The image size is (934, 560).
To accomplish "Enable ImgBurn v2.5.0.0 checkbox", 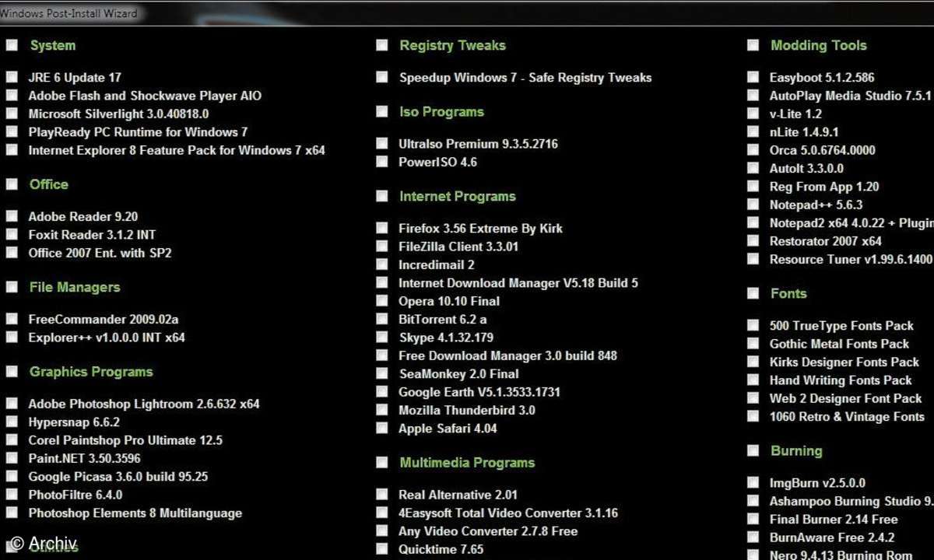I will [x=753, y=482].
